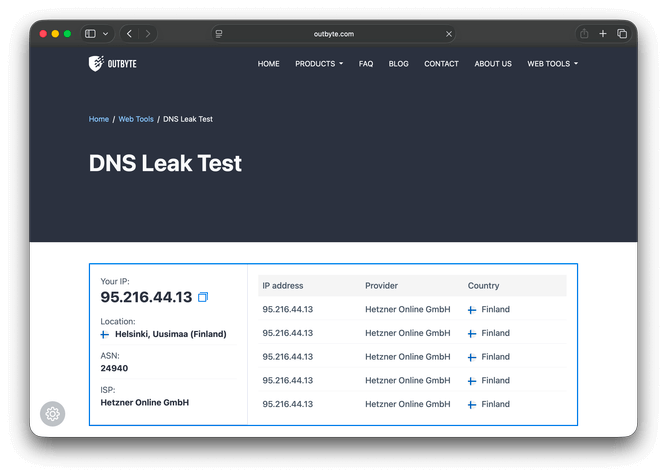Screen dimensions: 667x476
Task: Click the first row Finland flag icon
Action: (472, 310)
